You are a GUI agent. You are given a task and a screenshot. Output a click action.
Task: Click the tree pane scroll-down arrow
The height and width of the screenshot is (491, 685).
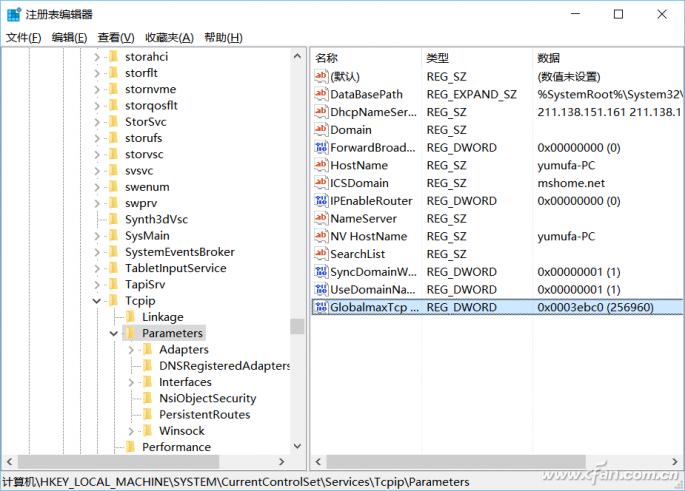coord(298,446)
